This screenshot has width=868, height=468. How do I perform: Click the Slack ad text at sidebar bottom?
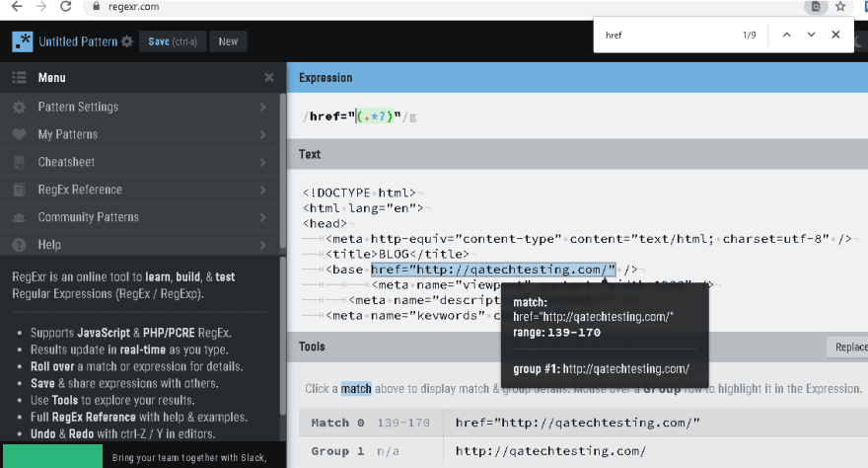coord(189,457)
